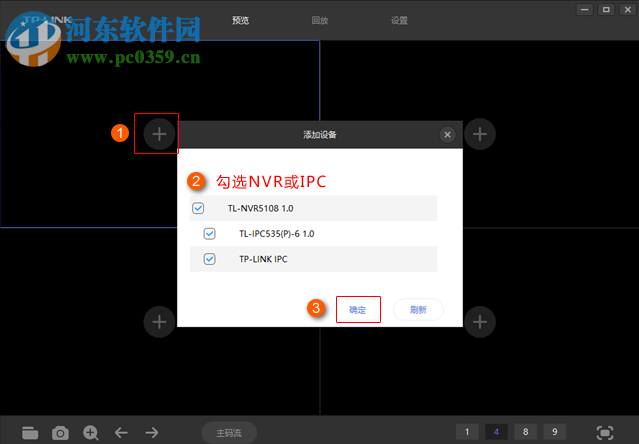Maximize the application window
The height and width of the screenshot is (444, 639).
(606, 10)
